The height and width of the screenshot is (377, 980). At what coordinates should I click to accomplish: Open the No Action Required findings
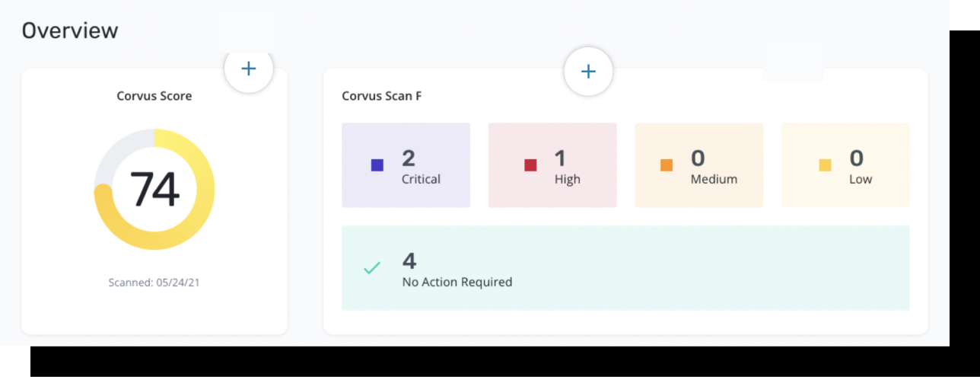coord(625,268)
